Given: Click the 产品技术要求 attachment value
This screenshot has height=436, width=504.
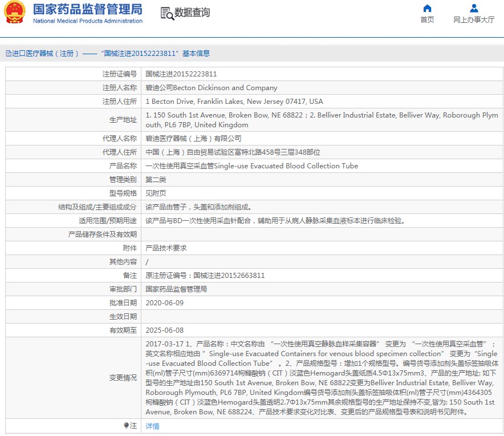Looking at the screenshot, I should (166, 248).
